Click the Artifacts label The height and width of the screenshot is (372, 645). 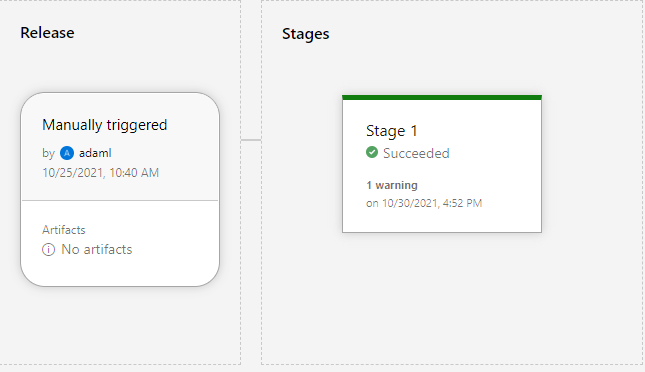tap(64, 230)
